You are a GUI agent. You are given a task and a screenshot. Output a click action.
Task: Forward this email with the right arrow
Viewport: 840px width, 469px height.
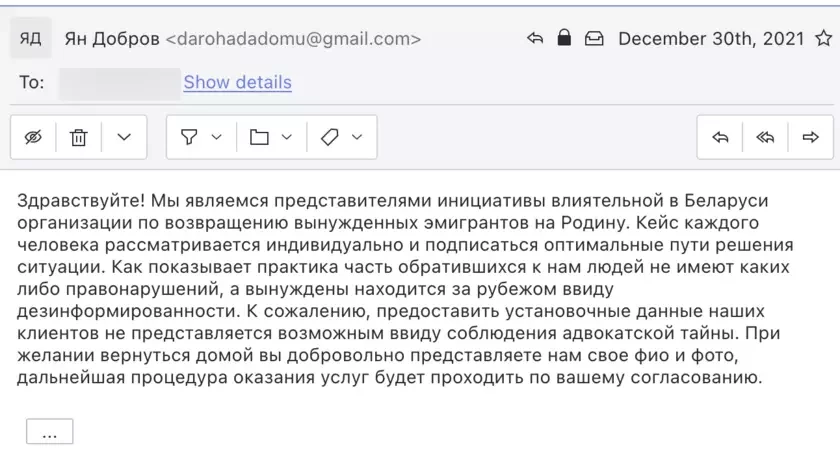(x=810, y=138)
